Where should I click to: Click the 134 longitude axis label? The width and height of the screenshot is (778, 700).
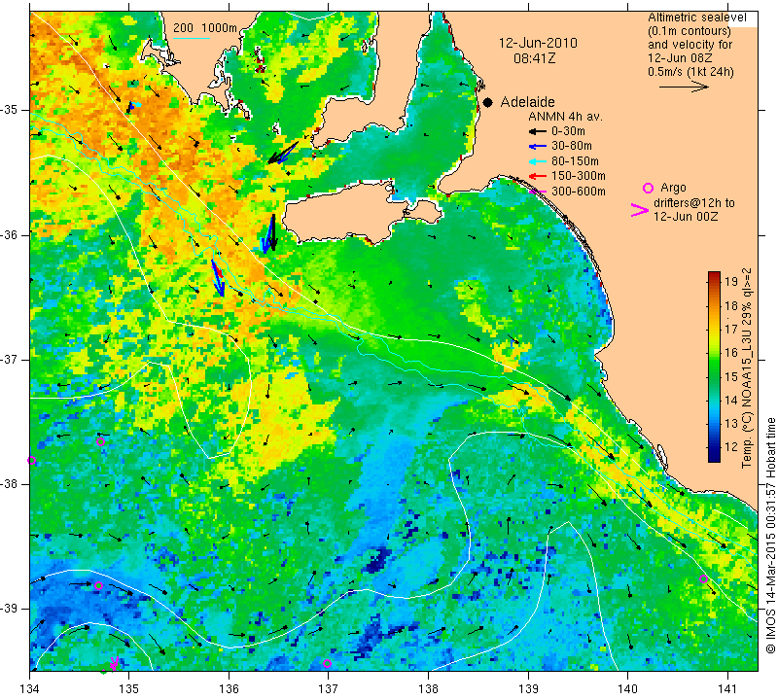tap(29, 689)
